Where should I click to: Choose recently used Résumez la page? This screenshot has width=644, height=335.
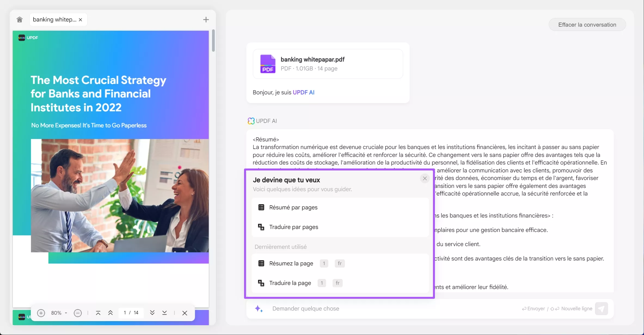tap(291, 263)
